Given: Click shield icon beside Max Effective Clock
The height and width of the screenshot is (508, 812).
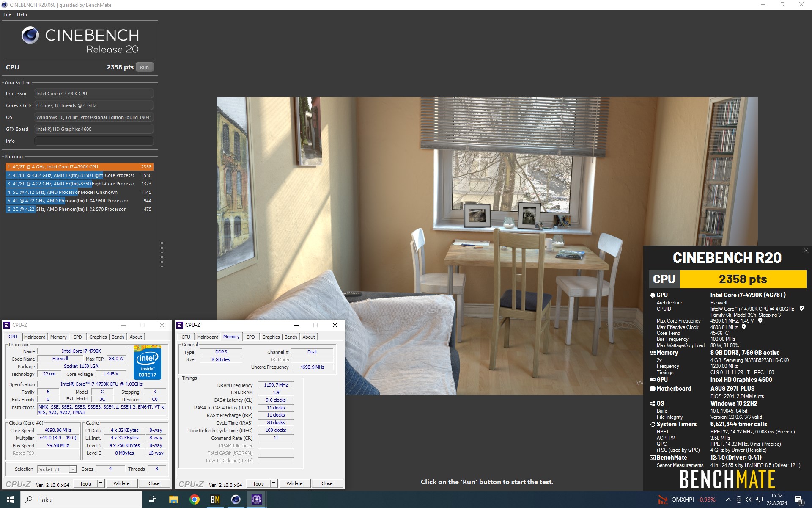Looking at the screenshot, I should (743, 327).
